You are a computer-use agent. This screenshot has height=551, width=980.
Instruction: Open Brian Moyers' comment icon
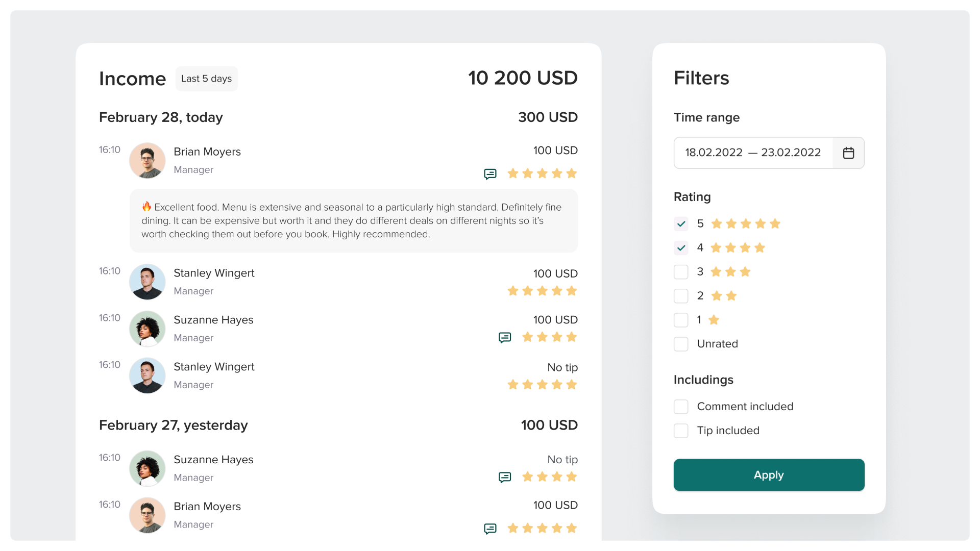489,173
